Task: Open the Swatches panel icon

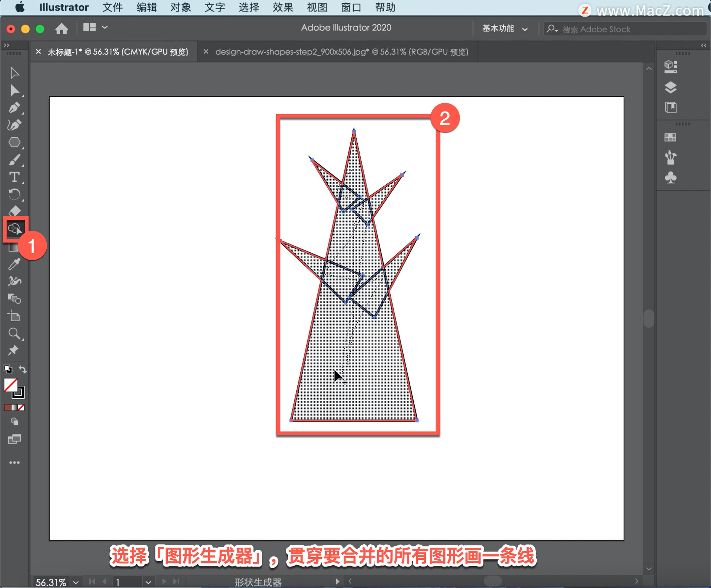Action: [670, 137]
